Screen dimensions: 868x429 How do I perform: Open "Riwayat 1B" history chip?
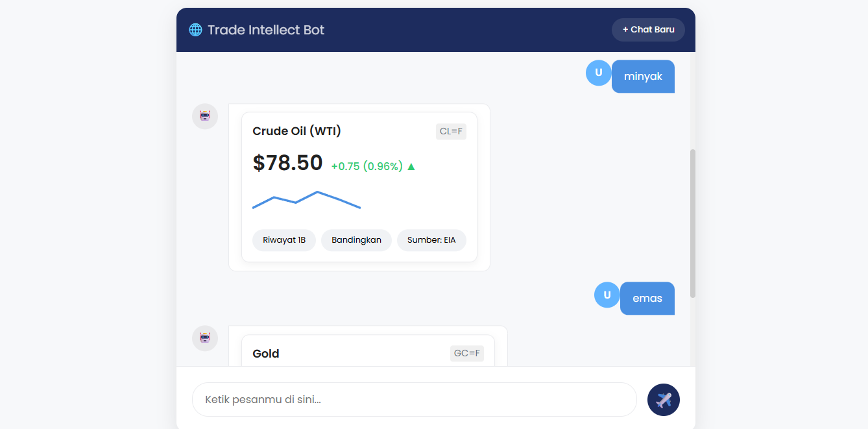click(284, 240)
